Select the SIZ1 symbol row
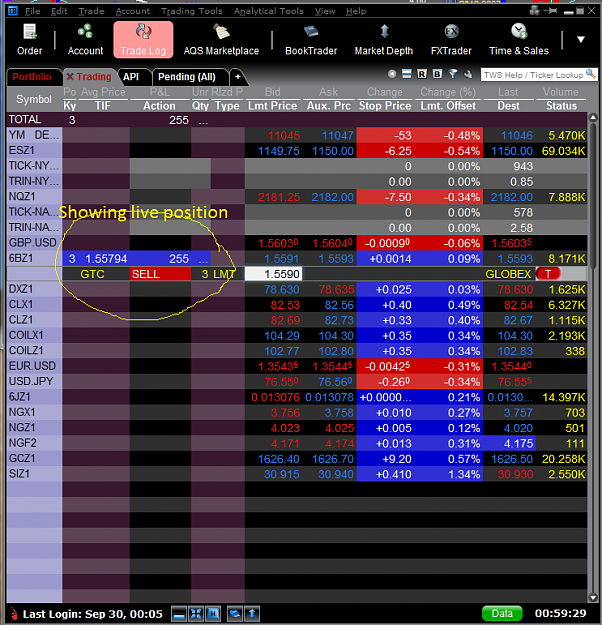Viewport: 602px width, 625px height. coord(33,474)
